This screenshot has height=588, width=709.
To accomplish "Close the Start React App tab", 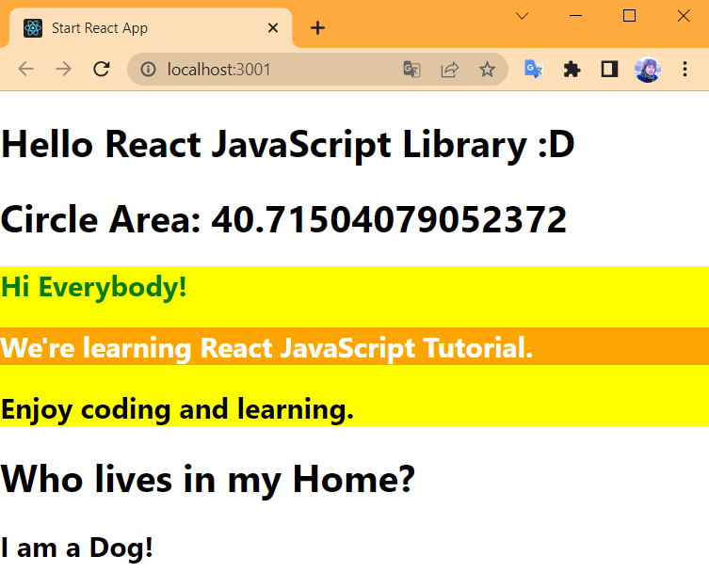I will [273, 28].
